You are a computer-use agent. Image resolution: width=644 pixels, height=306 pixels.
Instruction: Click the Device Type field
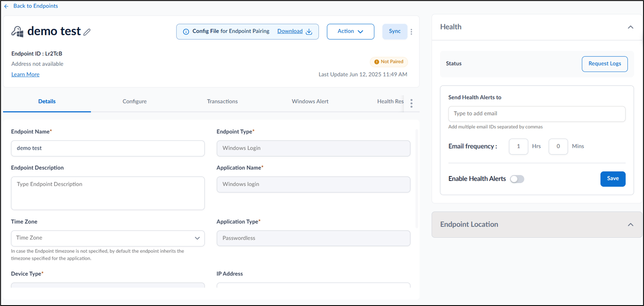[x=108, y=285]
